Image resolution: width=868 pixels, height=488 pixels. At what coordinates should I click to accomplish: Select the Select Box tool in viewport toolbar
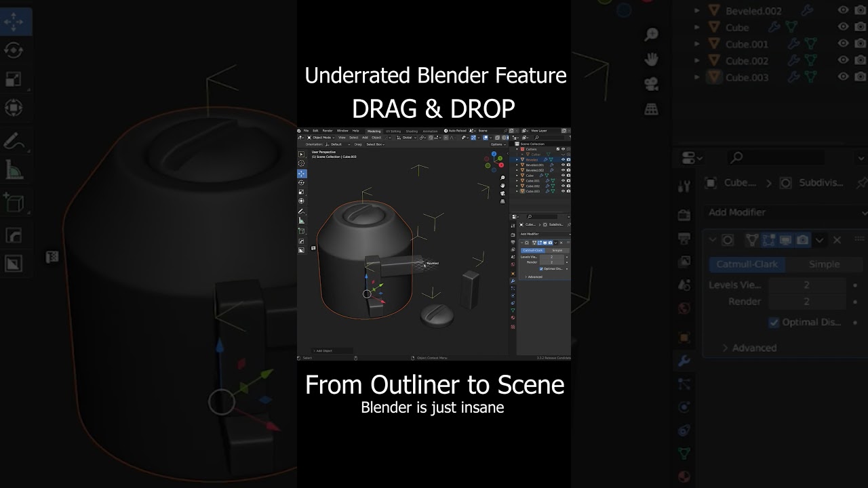(x=301, y=154)
